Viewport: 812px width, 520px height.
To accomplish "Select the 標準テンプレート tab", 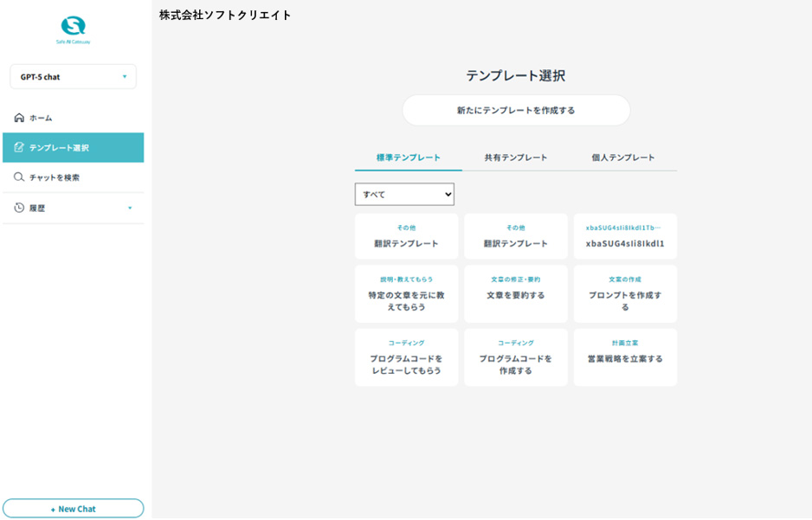I will (x=409, y=157).
